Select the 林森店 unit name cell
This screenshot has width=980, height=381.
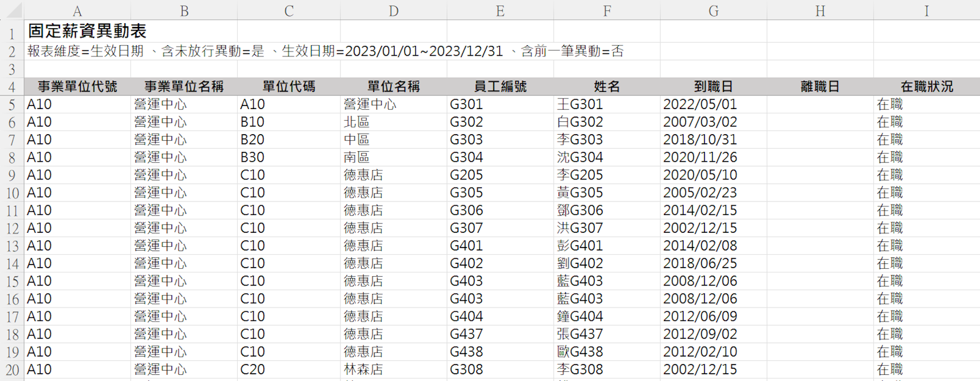click(x=363, y=370)
